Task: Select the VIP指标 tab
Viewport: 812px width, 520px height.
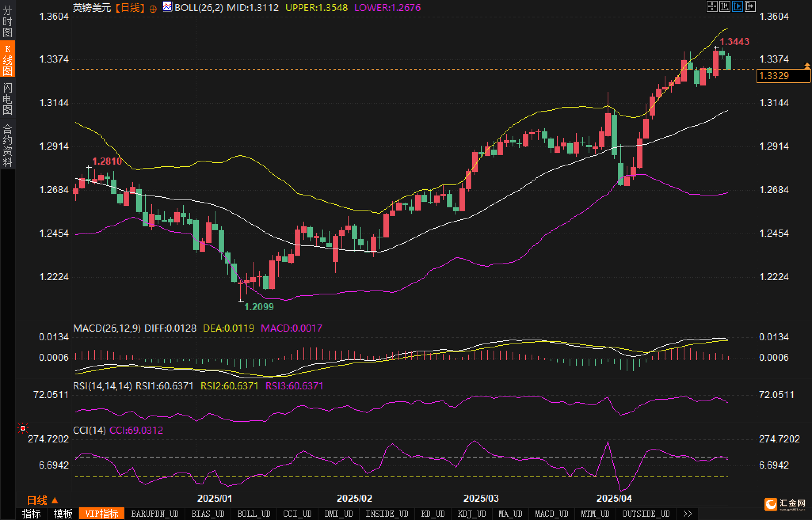Action: pyautogui.click(x=102, y=514)
